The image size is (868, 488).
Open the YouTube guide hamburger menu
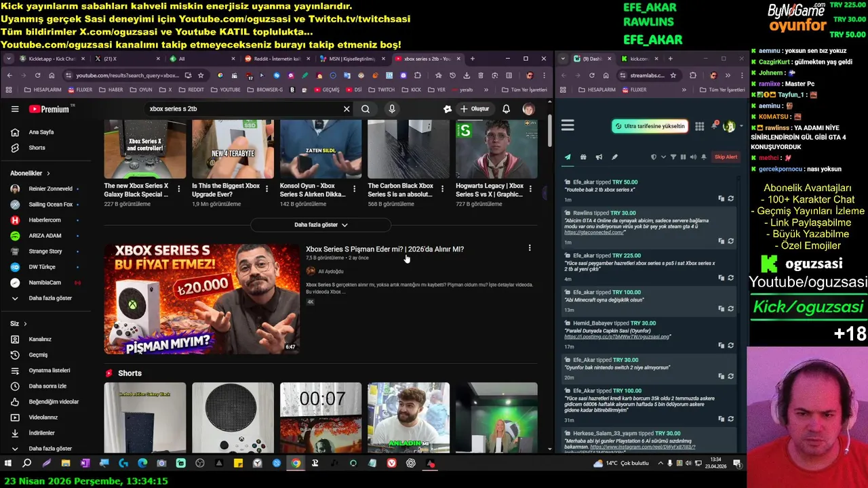(15, 109)
